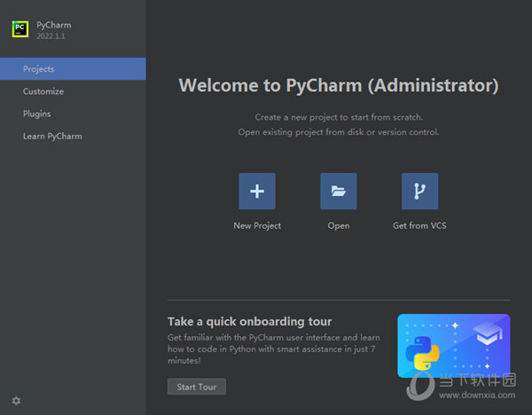Click the New Project plus icon

257,191
